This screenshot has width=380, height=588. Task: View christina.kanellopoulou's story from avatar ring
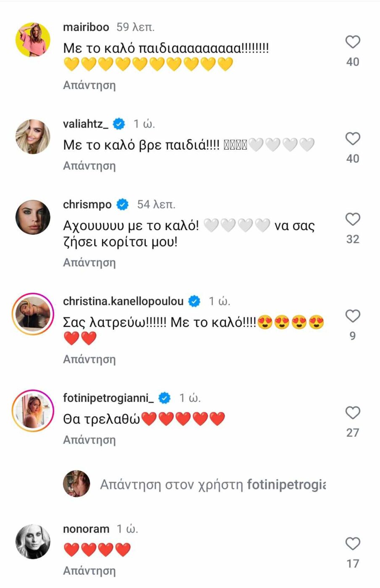pos(33,314)
